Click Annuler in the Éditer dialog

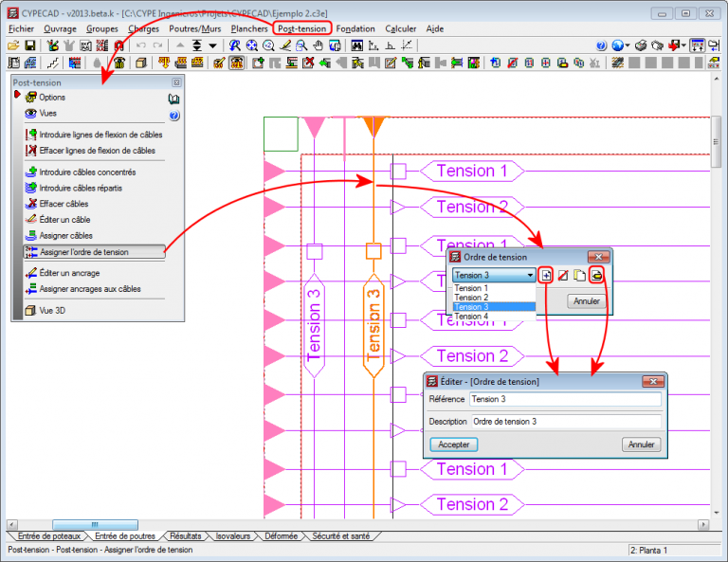coord(641,444)
